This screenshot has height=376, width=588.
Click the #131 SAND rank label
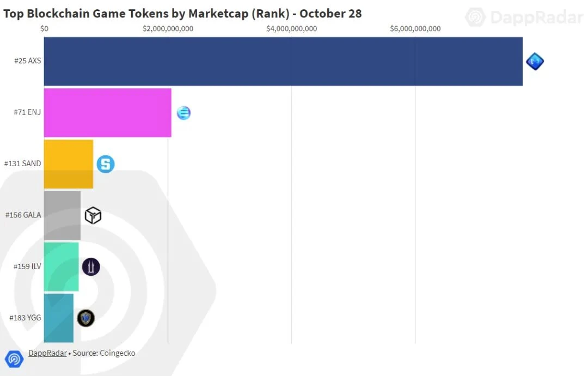tap(22, 163)
